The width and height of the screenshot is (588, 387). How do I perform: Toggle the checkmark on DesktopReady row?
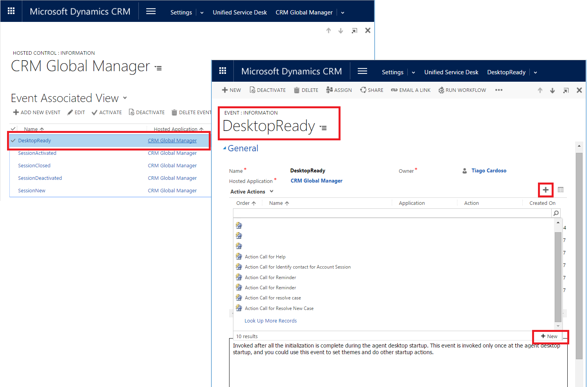point(13,141)
